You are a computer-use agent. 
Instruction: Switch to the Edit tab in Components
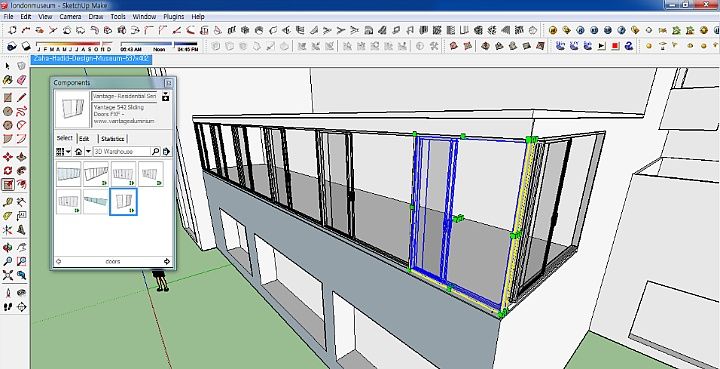(84, 139)
